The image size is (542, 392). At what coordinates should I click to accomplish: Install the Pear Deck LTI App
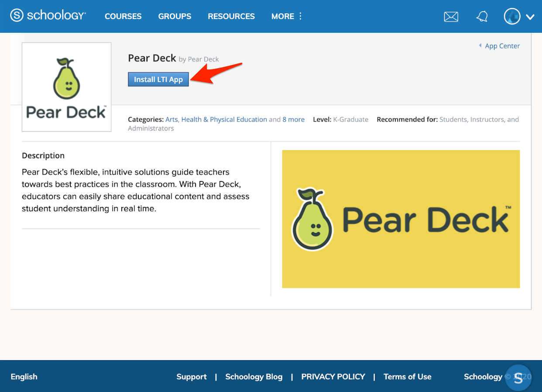pos(158,79)
